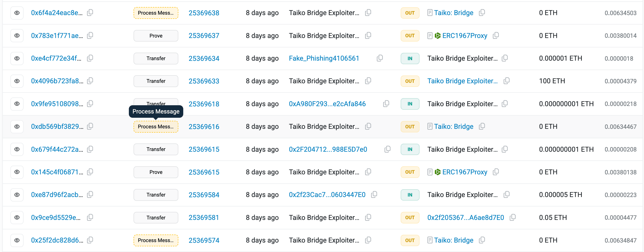Screen dimensions: 644x252
Task: Open transaction 0xdb569bf3829 details
Action: [57, 126]
